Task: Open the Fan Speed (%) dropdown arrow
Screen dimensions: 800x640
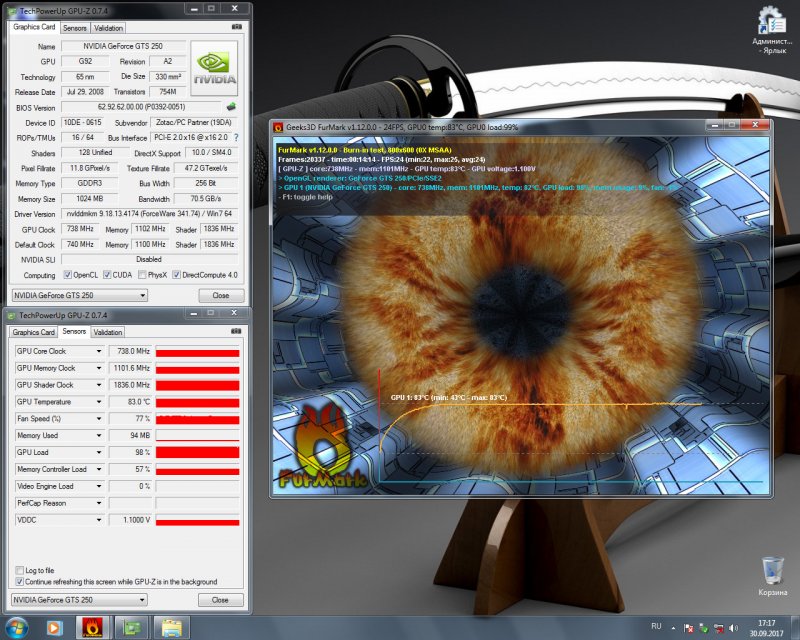Action: (x=98, y=418)
